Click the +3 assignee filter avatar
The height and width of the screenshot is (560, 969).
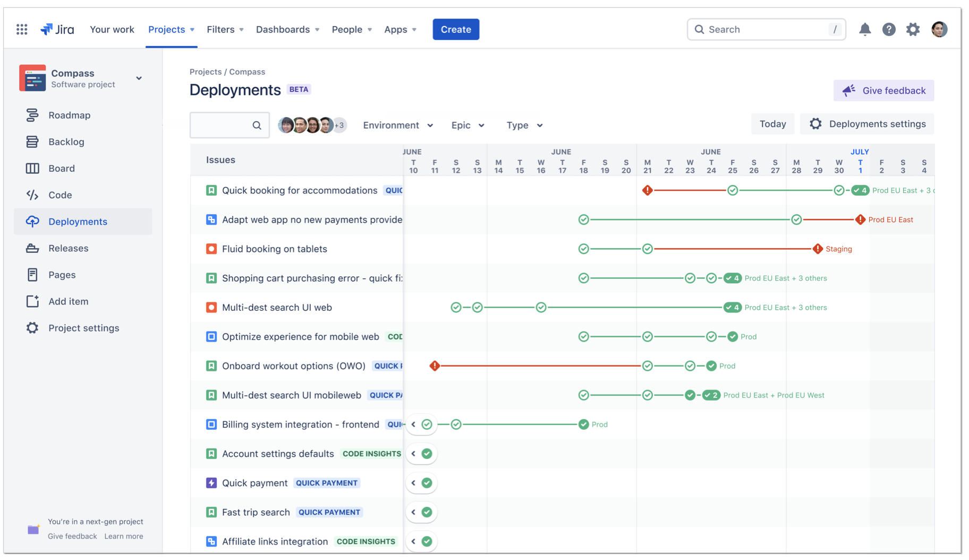(x=340, y=125)
